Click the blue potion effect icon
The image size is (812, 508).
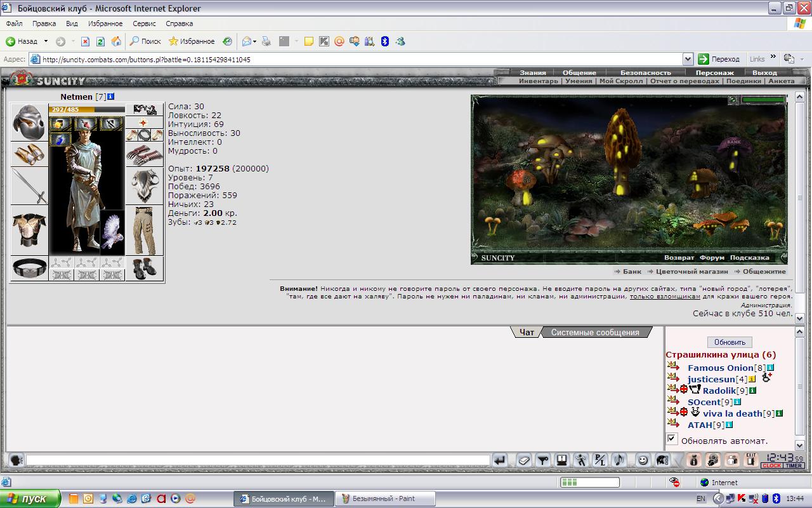61,139
